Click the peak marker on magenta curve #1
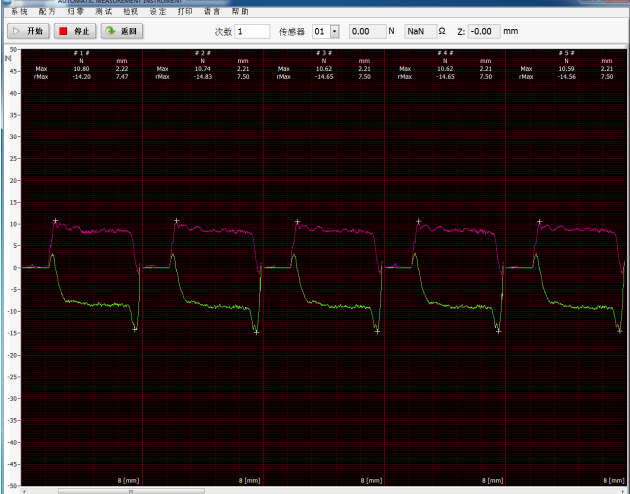 [55, 221]
